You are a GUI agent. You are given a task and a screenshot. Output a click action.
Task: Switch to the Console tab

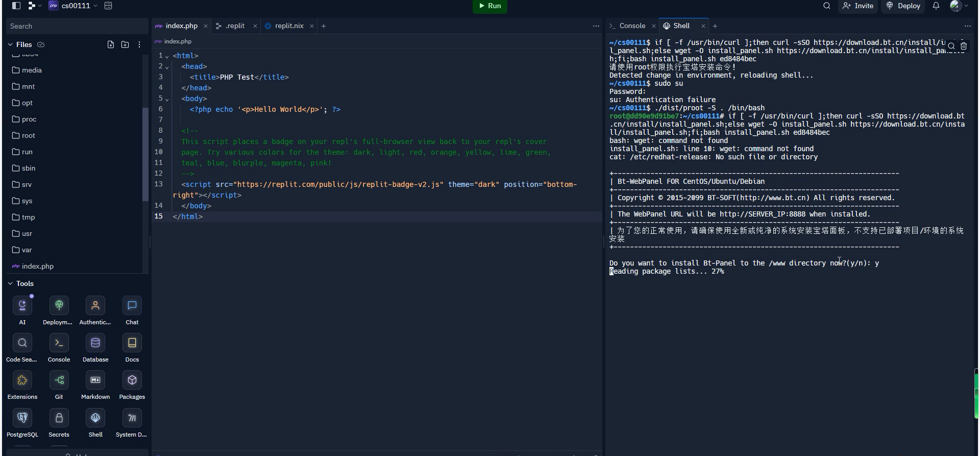pos(632,26)
